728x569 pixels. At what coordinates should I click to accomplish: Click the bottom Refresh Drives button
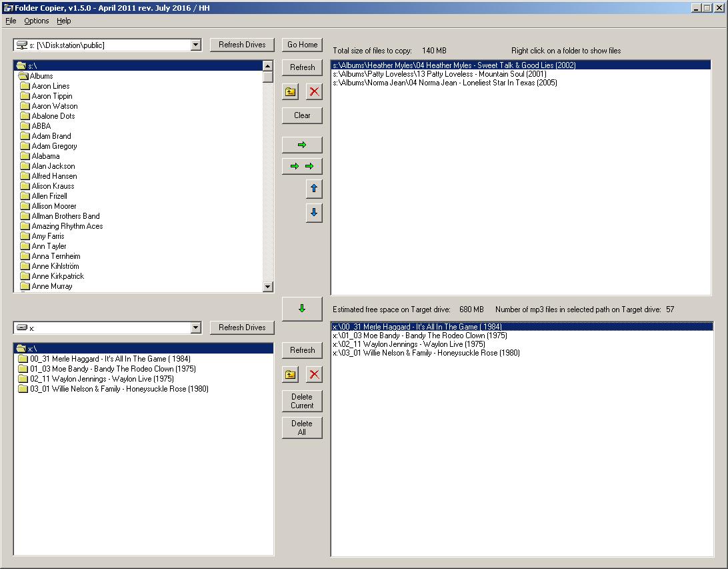click(x=242, y=328)
